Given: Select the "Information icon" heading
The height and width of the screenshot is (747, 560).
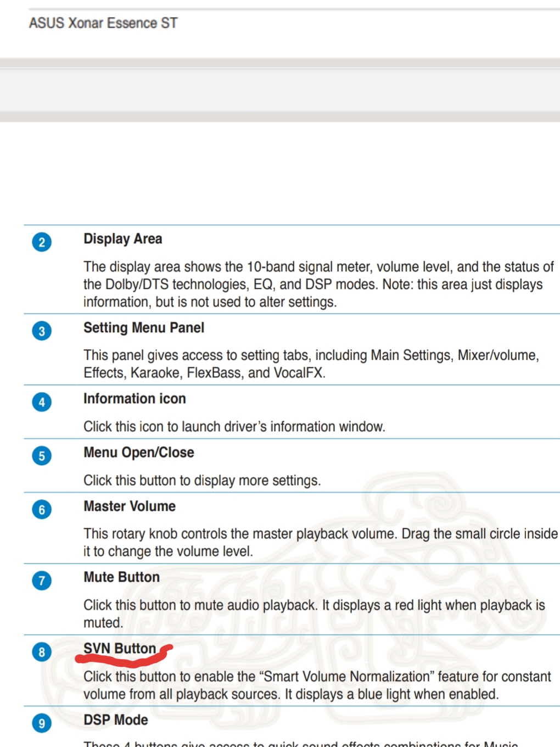Looking at the screenshot, I should click(135, 399).
